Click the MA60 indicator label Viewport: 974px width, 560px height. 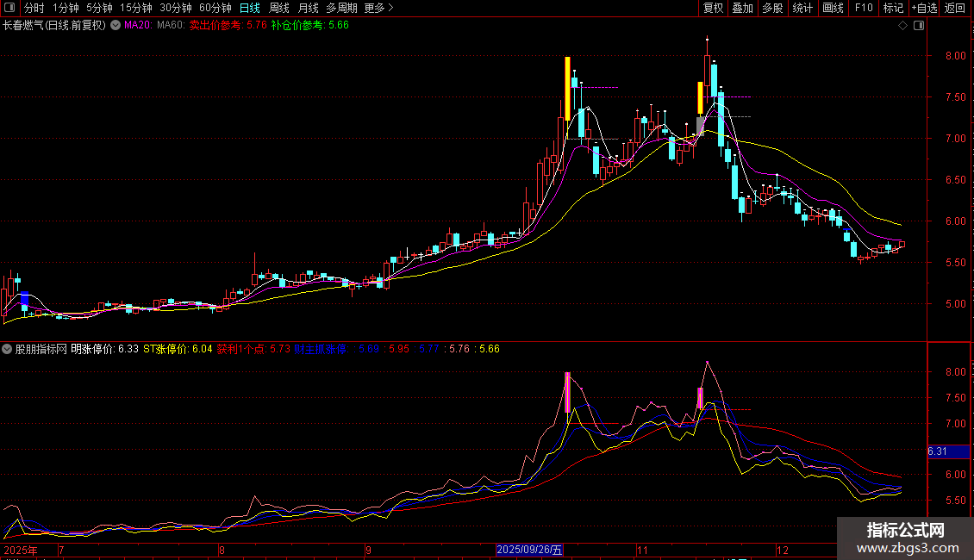(171, 26)
